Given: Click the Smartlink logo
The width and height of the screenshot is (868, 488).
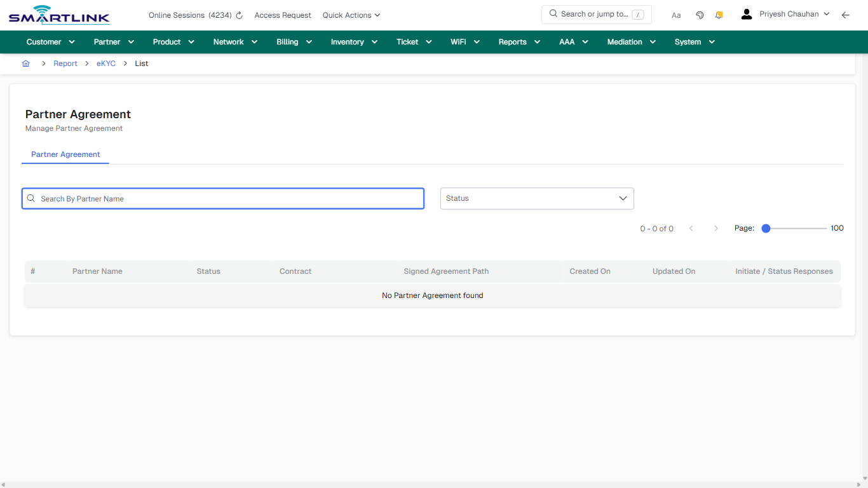Looking at the screenshot, I should (x=58, y=15).
